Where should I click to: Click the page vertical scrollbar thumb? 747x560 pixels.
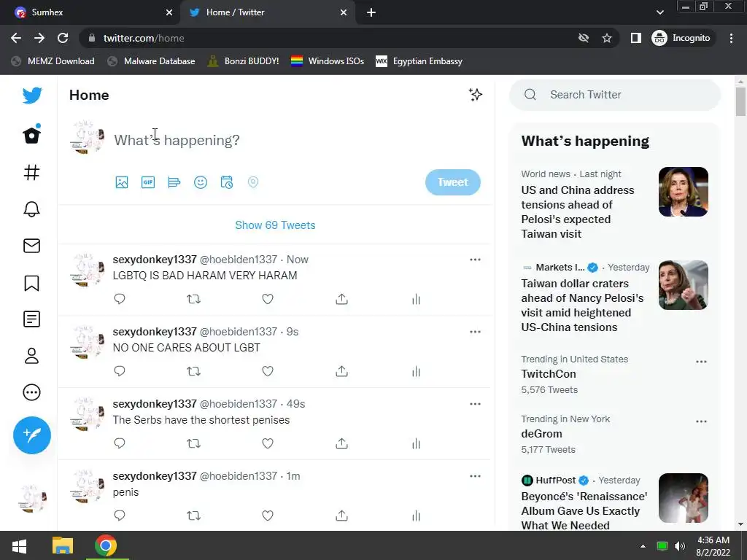[x=740, y=101]
